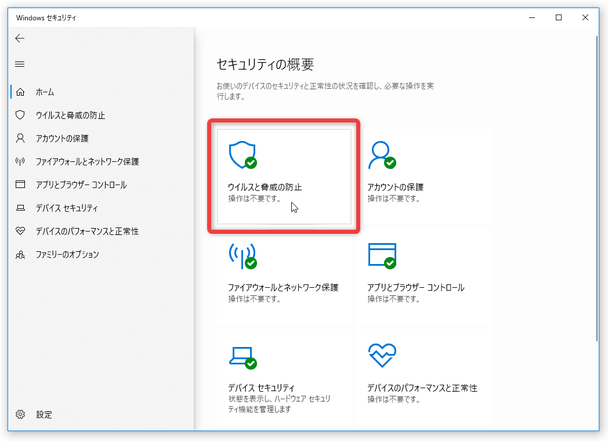
Task: Click the アプリとブラウザー コントロール tile title
Action: (x=416, y=287)
